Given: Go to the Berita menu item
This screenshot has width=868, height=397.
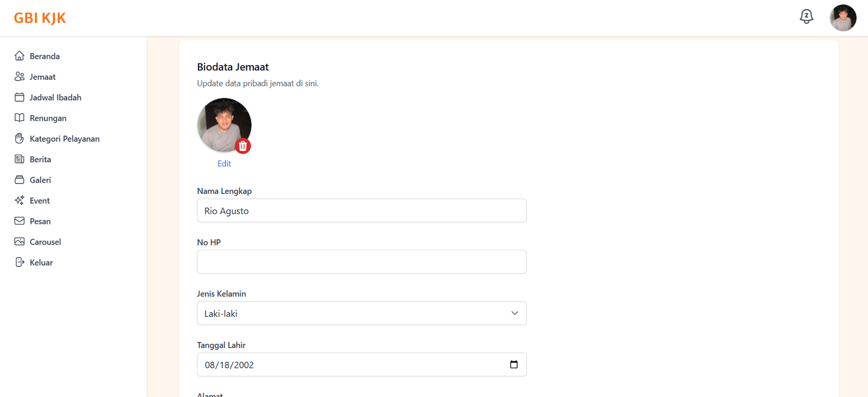Looking at the screenshot, I should click(x=40, y=159).
